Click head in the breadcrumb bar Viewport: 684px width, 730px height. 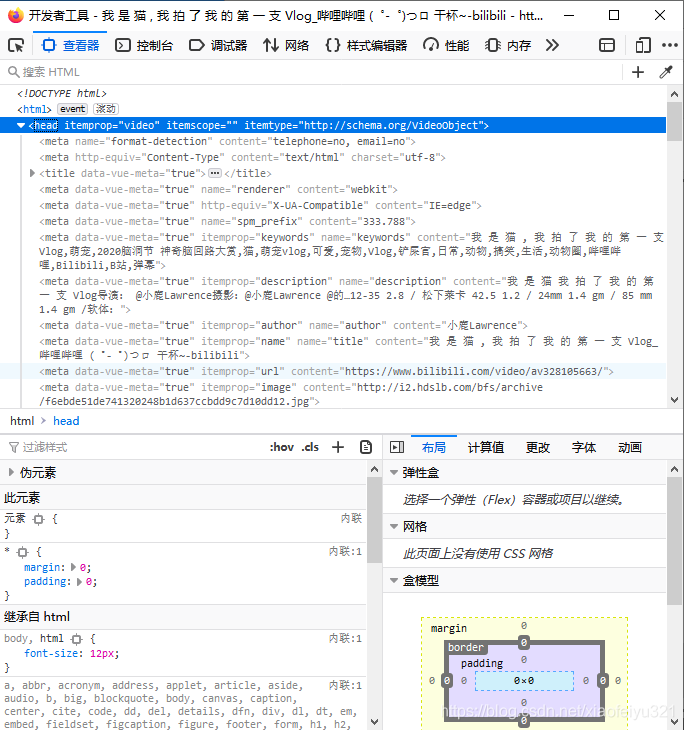(66, 421)
